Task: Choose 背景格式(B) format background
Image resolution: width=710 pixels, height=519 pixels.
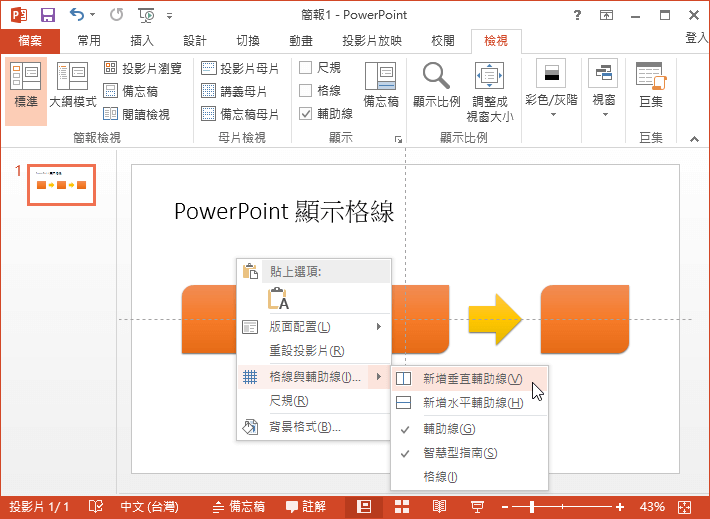Action: pyautogui.click(x=314, y=427)
